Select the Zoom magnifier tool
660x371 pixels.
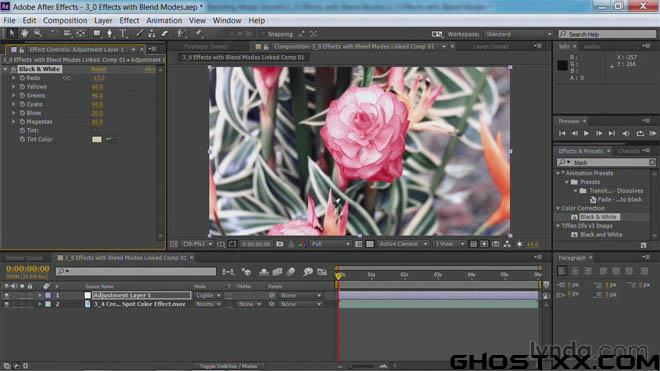pyautogui.click(x=38, y=33)
